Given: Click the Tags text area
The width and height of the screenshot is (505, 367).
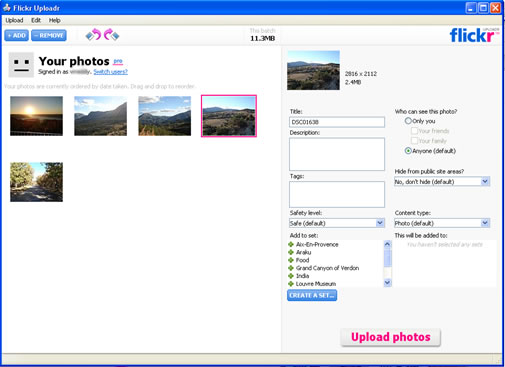Looking at the screenshot, I should point(337,194).
